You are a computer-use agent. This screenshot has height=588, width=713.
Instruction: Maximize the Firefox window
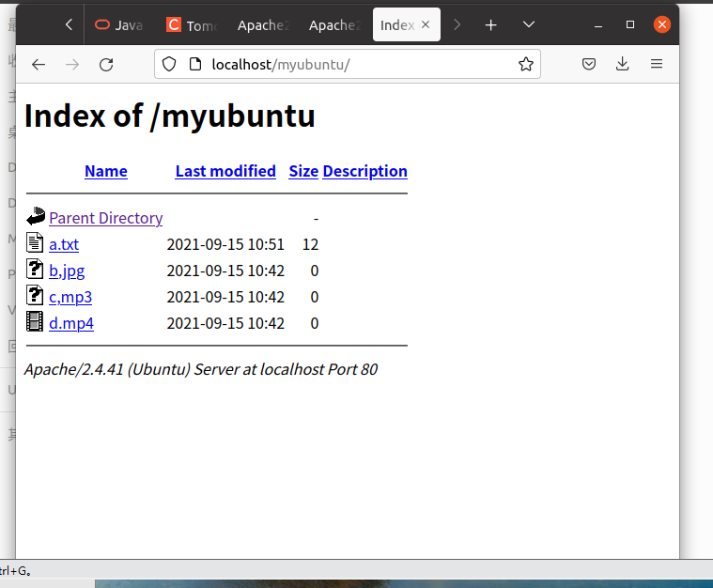pos(630,24)
